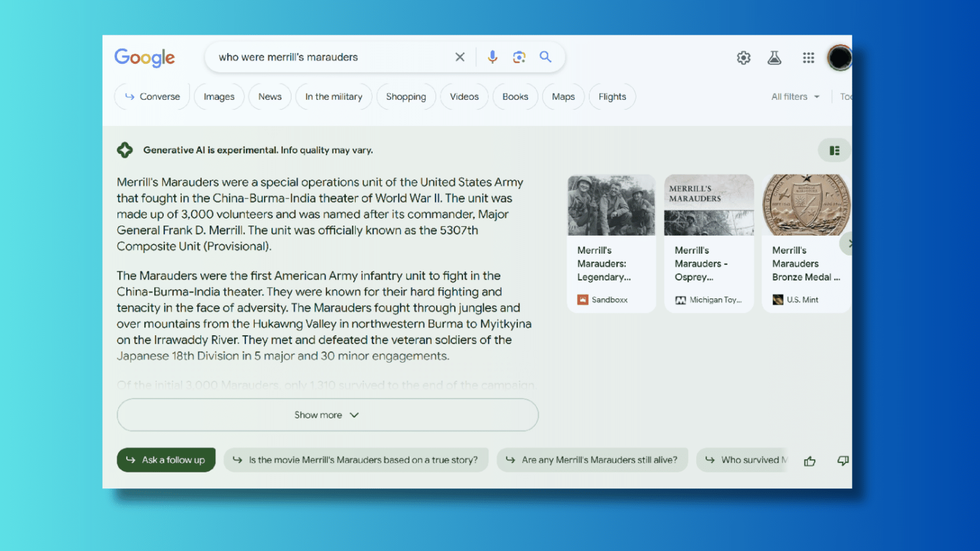Viewport: 980px width, 551px height.
Task: Ask if any Marauders still alive
Action: [x=592, y=460]
